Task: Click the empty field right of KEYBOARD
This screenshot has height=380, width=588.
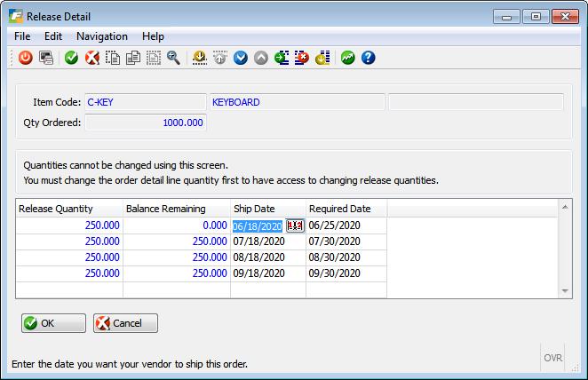Action: click(476, 102)
